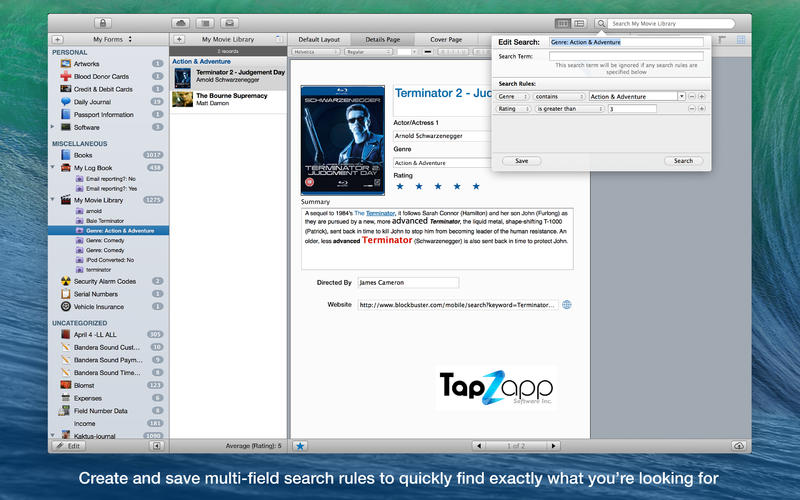This screenshot has width=800, height=500.
Task: Collapse the My Log Book group
Action: click(x=53, y=167)
